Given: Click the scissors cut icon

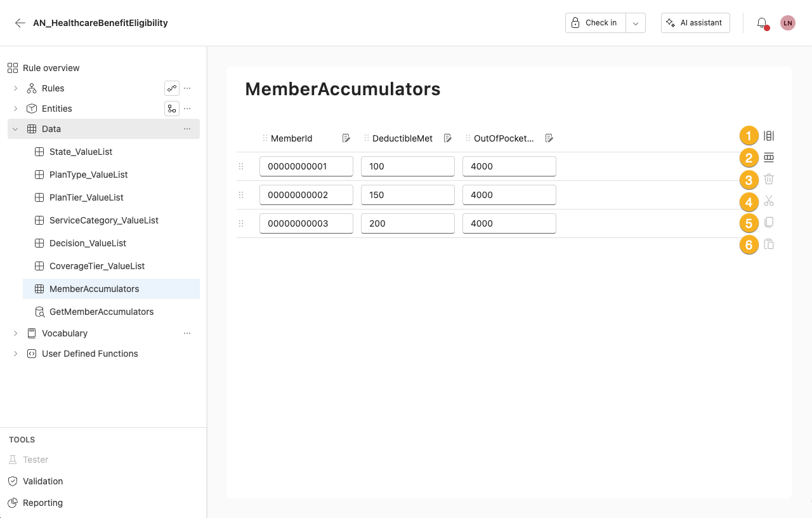Looking at the screenshot, I should tap(769, 201).
